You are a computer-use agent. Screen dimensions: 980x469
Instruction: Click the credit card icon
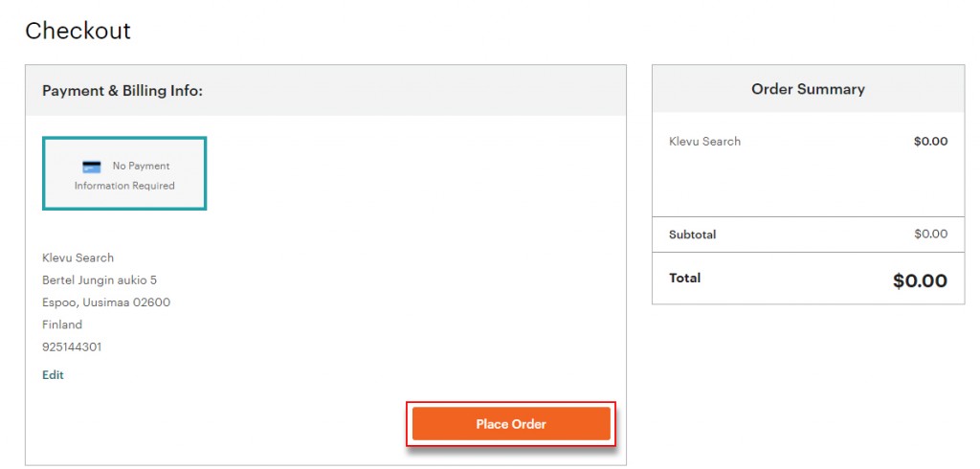tap(92, 167)
